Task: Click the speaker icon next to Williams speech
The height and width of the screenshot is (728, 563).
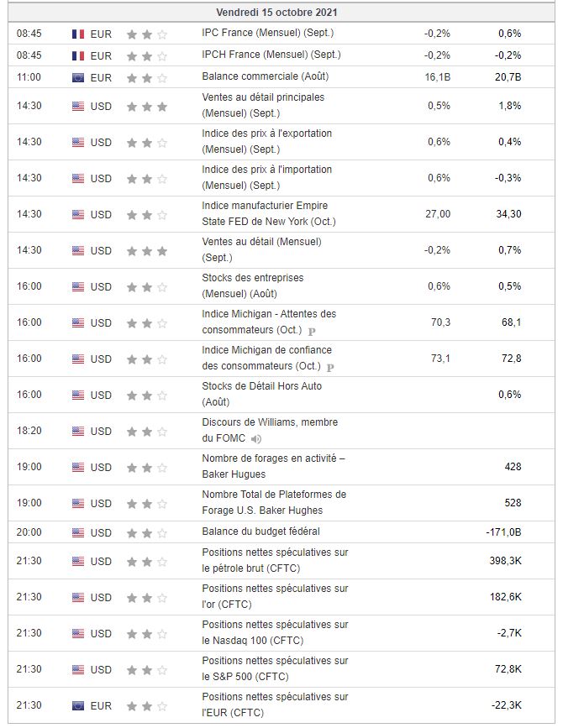Action: pyautogui.click(x=255, y=438)
